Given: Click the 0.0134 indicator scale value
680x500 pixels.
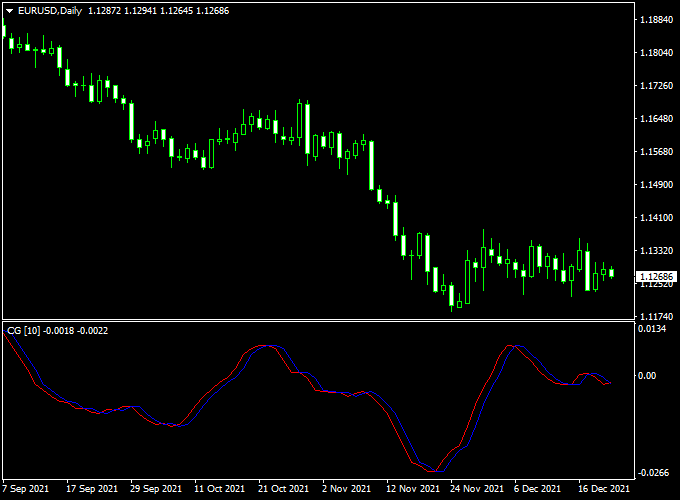Looking at the screenshot, I should pyautogui.click(x=654, y=329).
